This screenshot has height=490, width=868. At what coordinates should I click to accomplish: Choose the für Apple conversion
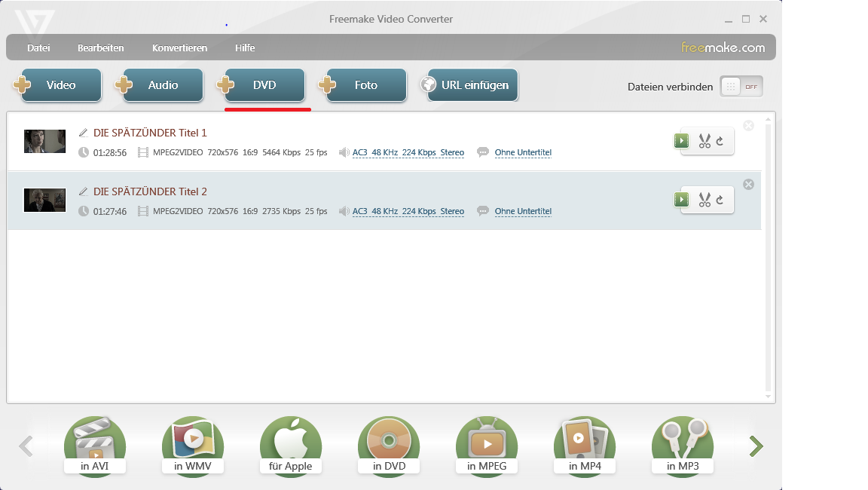291,446
